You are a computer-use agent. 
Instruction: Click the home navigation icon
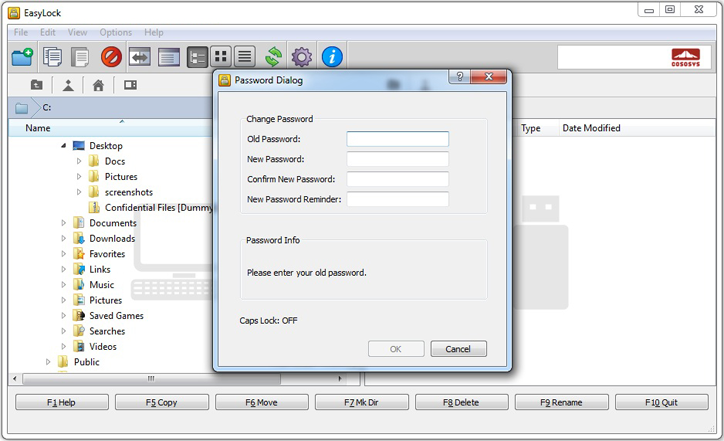[x=98, y=85]
